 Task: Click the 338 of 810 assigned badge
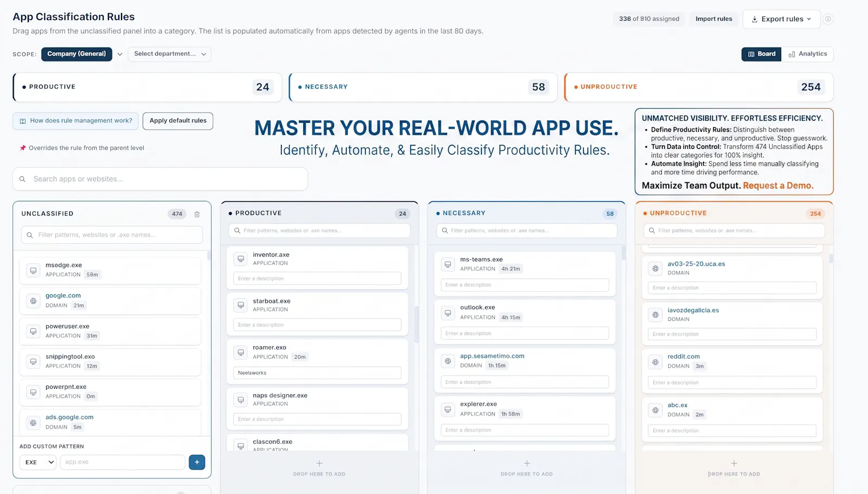[x=649, y=19]
